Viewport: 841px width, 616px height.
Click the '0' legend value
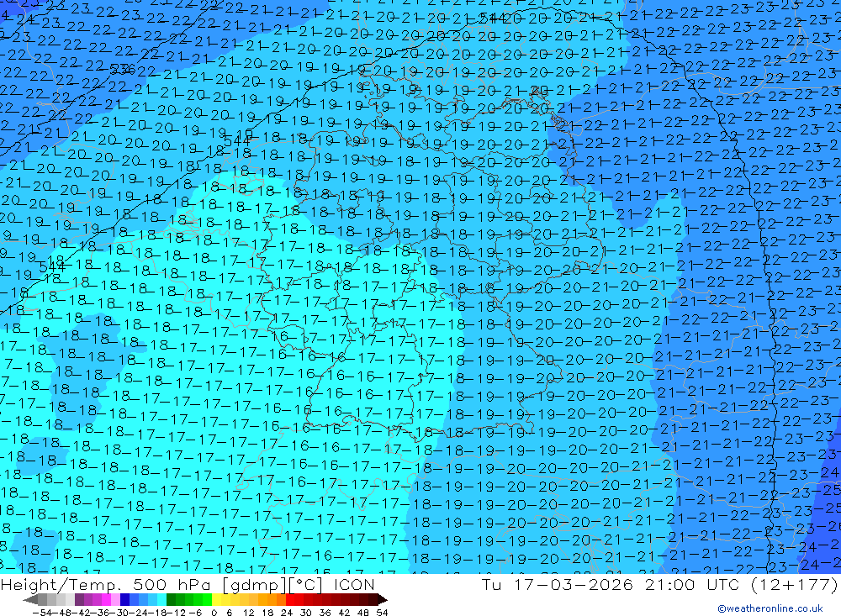coord(214,613)
